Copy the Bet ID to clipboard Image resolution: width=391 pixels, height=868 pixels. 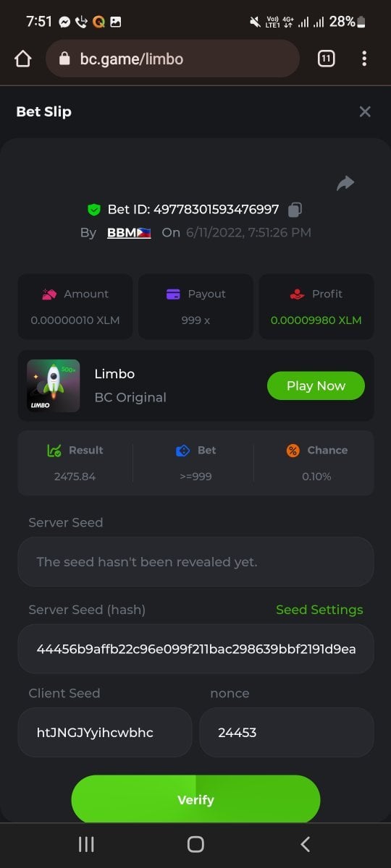295,210
